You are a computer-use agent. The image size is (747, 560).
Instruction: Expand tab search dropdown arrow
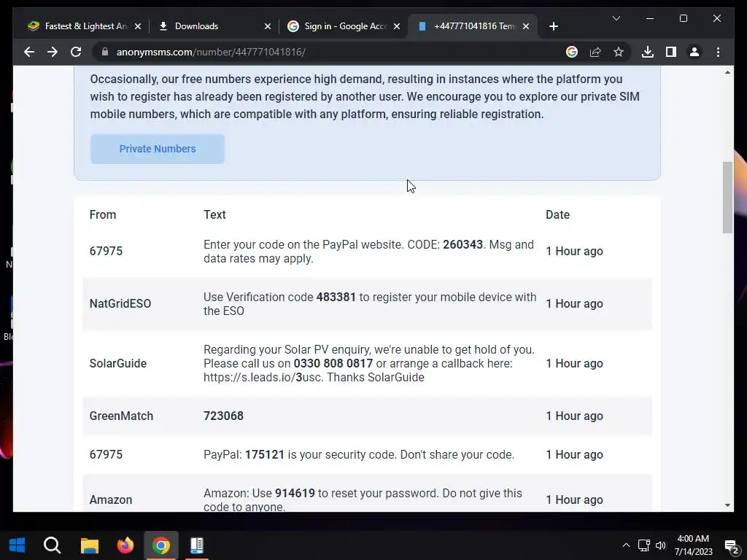616,18
